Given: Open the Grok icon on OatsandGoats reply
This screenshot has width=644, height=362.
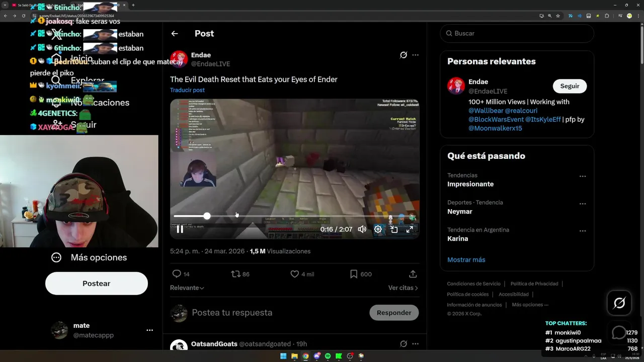Looking at the screenshot, I should coord(403,344).
